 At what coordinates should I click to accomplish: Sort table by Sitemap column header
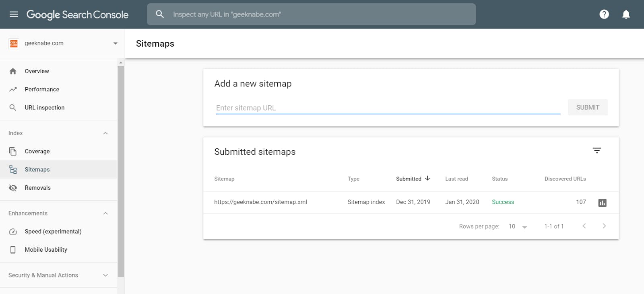224,179
